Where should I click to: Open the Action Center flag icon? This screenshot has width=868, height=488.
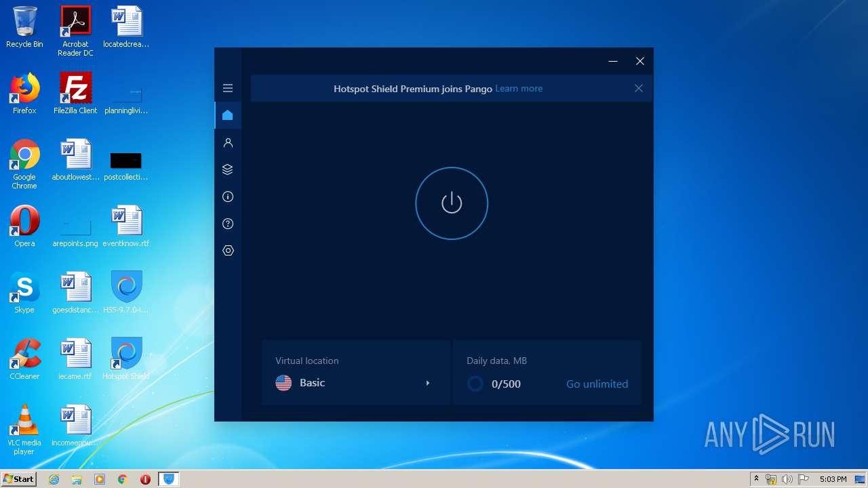point(803,479)
